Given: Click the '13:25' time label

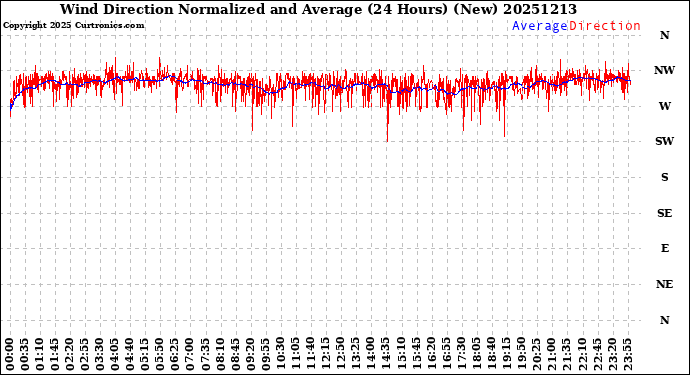Looking at the screenshot, I should pyautogui.click(x=355, y=354).
